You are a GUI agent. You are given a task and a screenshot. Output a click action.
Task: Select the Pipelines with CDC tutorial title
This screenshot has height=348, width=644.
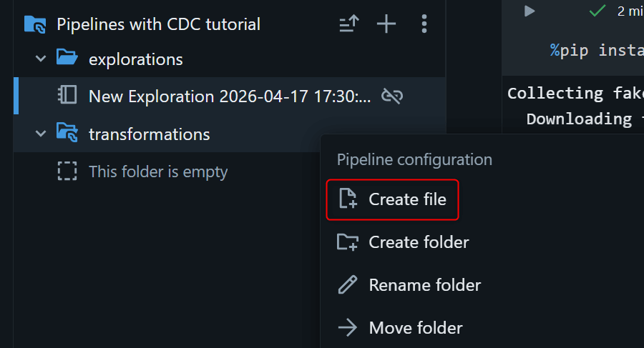158,24
